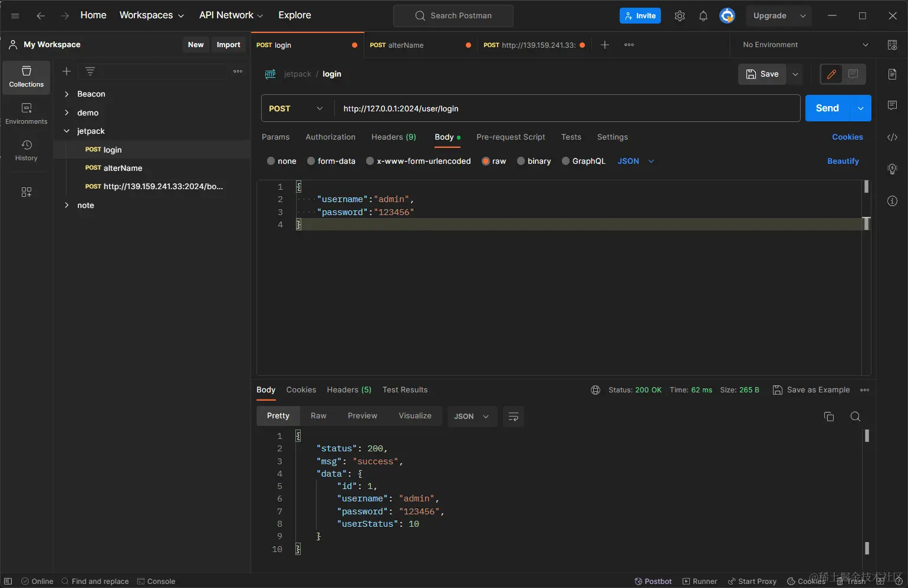Screen dimensions: 908x588
Task: Switch to request Headers (9) tab
Action: tap(394, 137)
